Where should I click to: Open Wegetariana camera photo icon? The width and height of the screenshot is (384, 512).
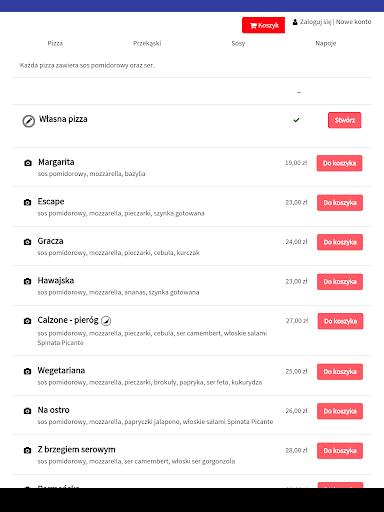[27, 371]
